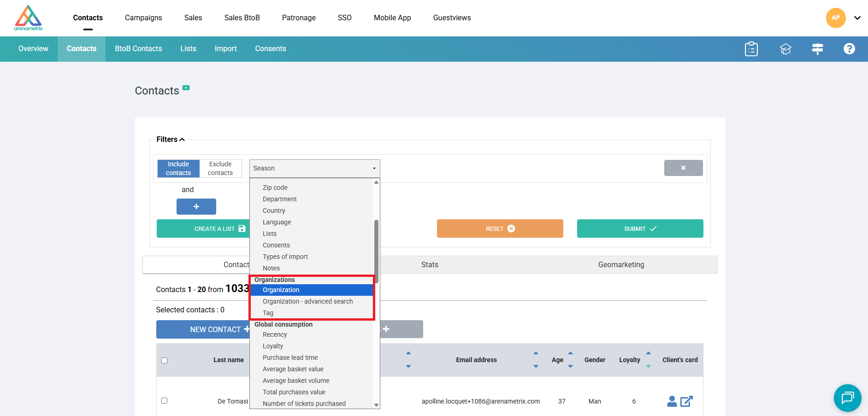868x416 pixels.
Task: Check the select-all contacts checkbox
Action: 164,360
